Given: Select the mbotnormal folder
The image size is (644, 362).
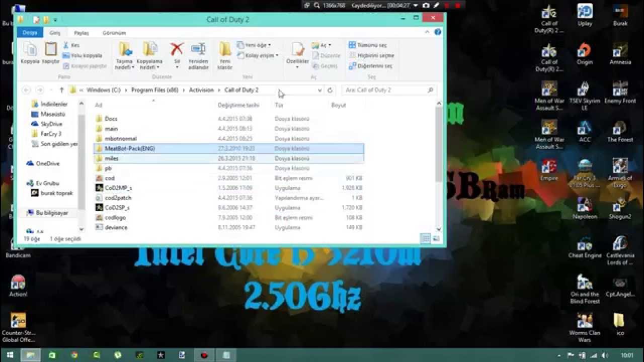Looking at the screenshot, I should [x=228, y=138].
